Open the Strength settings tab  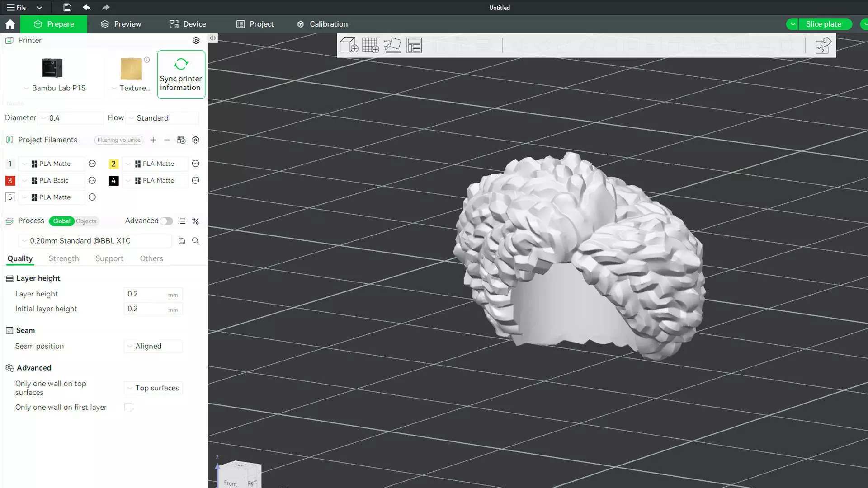coord(64,258)
